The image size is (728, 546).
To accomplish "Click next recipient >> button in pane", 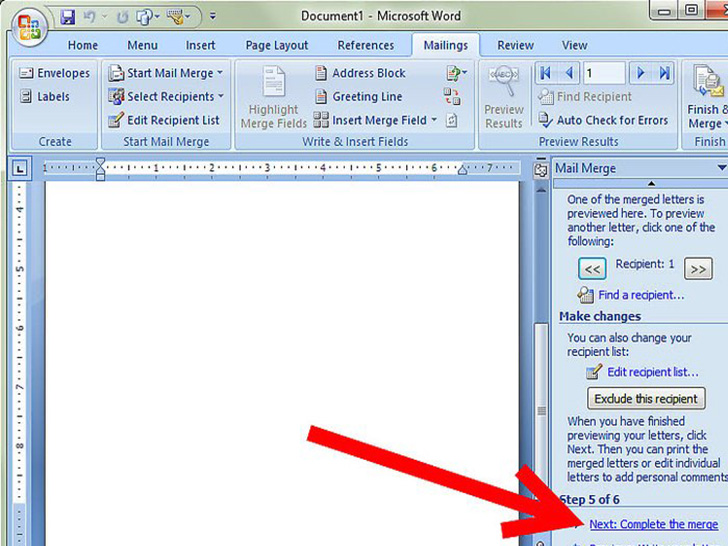I will pyautogui.click(x=698, y=269).
